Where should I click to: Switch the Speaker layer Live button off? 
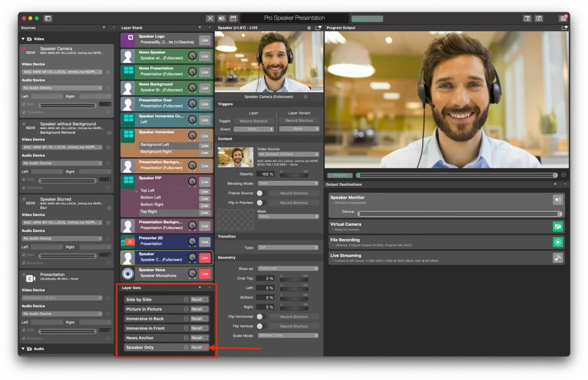pyautogui.click(x=205, y=258)
